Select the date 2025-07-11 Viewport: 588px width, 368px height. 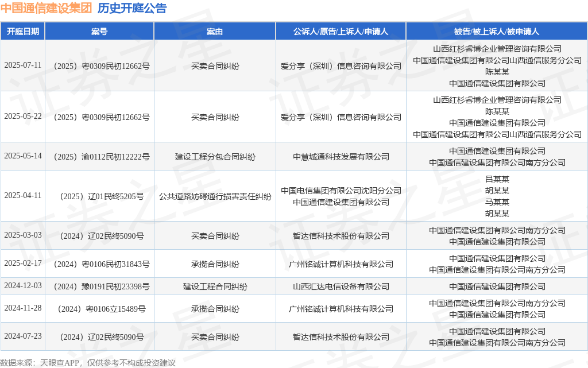(23, 65)
